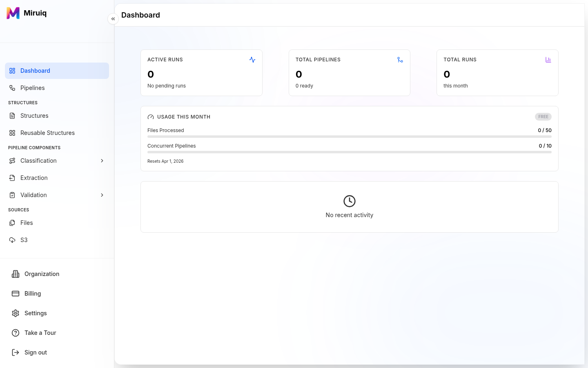Click the Miruiq logo icon
Screen dimensions: 588x368
click(13, 13)
